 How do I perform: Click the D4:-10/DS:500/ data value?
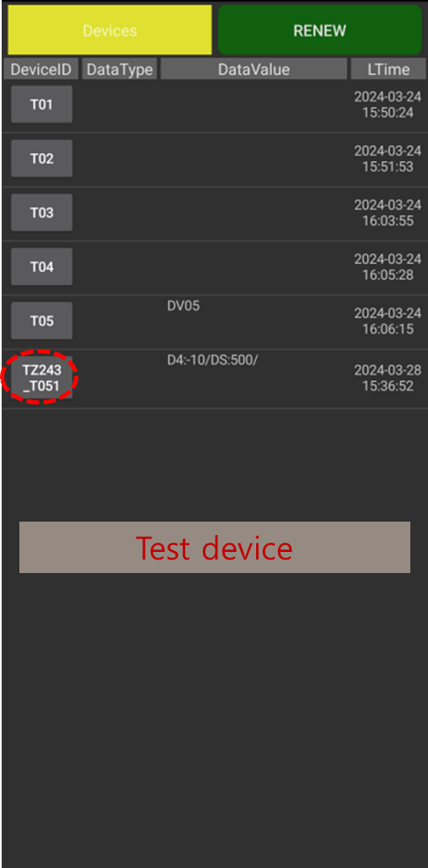pos(212,361)
